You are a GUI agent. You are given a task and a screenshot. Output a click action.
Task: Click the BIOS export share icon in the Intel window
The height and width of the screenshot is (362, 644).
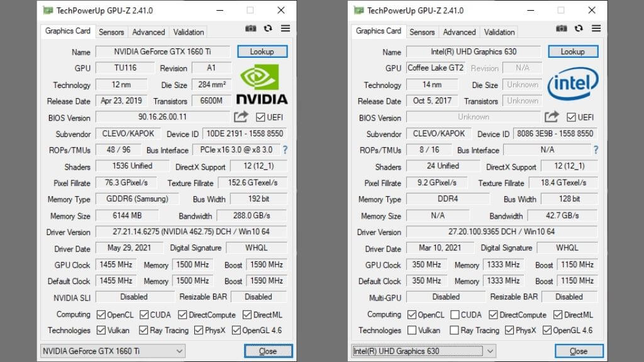[552, 117]
